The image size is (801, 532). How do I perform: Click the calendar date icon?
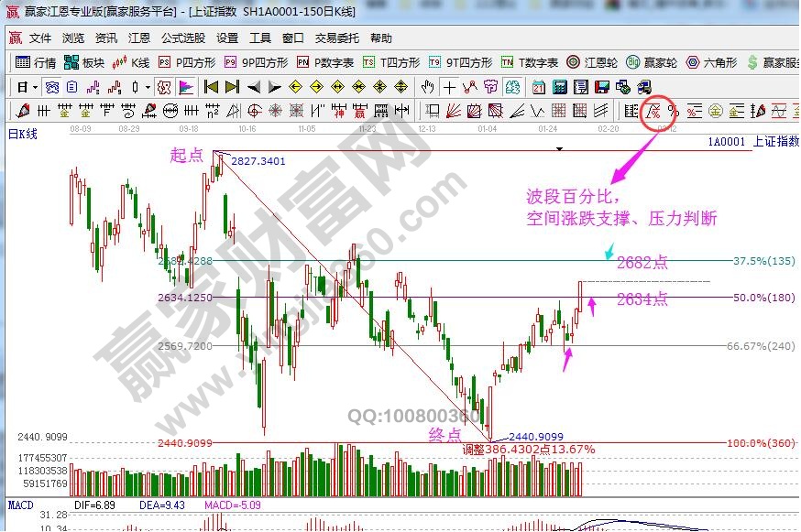[x=538, y=88]
